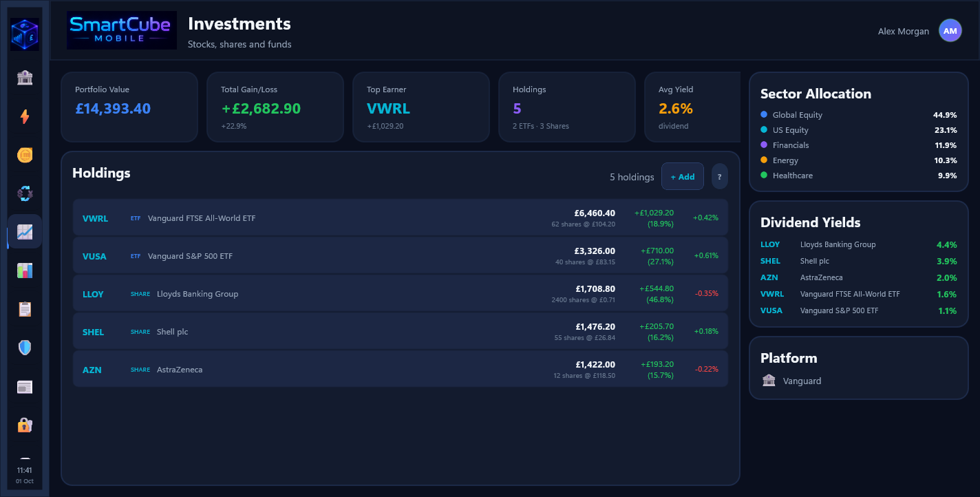Click the 11:41 clock in sidebar
The image size is (980, 497).
click(25, 470)
